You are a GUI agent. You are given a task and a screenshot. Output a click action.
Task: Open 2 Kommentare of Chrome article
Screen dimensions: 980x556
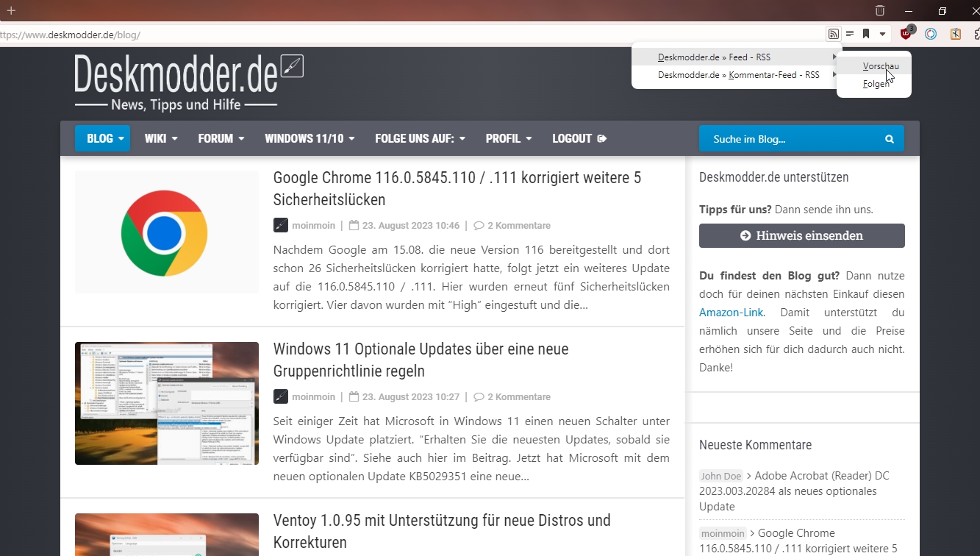click(x=519, y=225)
